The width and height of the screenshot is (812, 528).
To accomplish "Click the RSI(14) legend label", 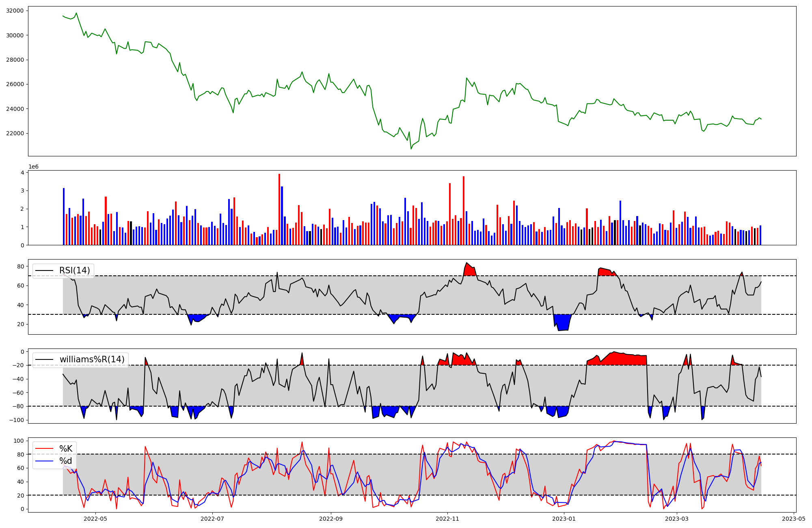I will pos(75,270).
